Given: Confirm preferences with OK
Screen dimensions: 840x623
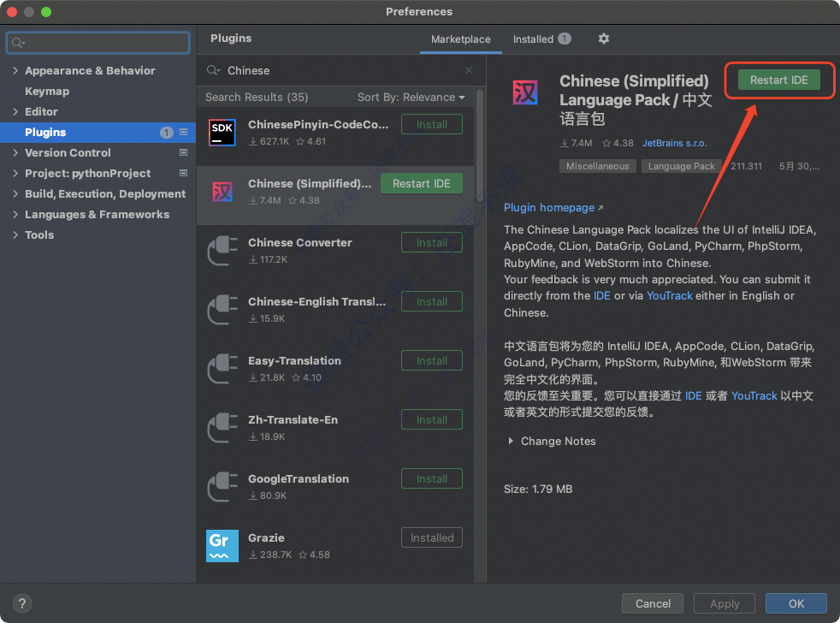Looking at the screenshot, I should tap(796, 603).
